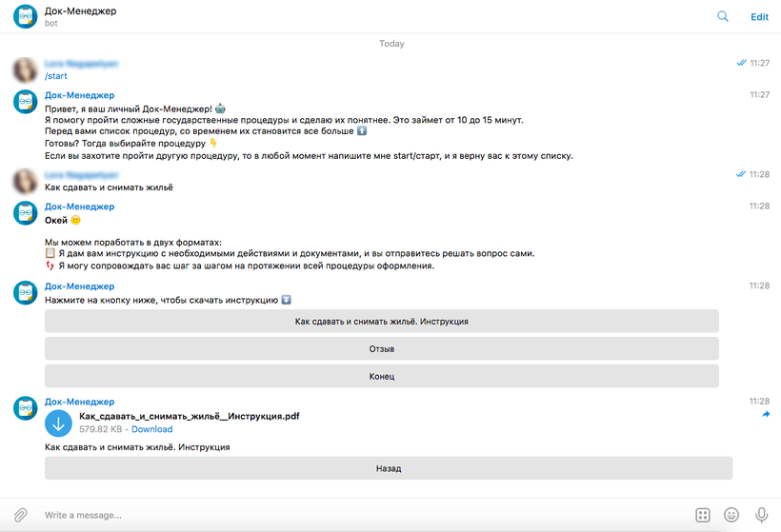Click the Конец button
781x532 pixels.
click(x=382, y=376)
